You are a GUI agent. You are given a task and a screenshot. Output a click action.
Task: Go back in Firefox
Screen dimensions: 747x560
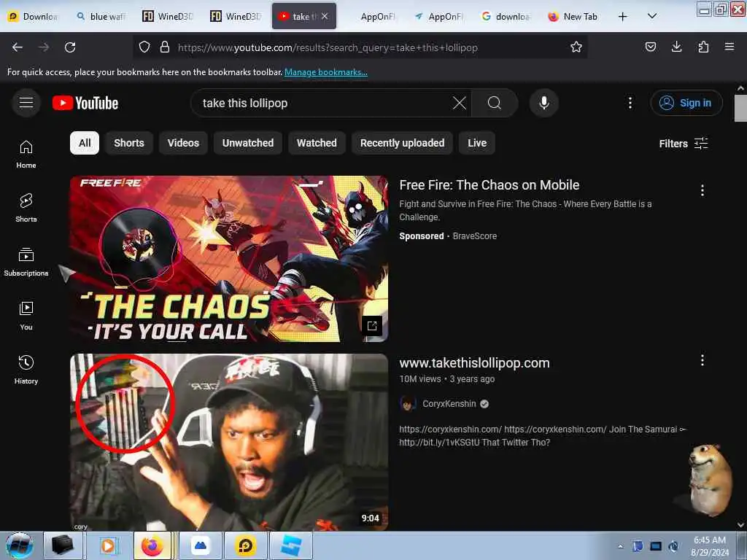pyautogui.click(x=18, y=47)
